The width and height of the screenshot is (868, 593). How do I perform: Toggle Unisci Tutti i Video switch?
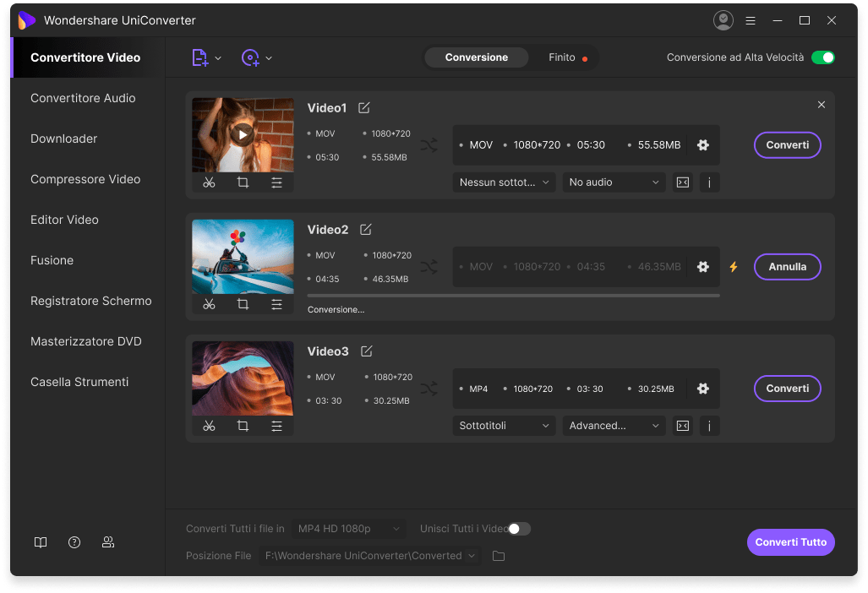(519, 529)
